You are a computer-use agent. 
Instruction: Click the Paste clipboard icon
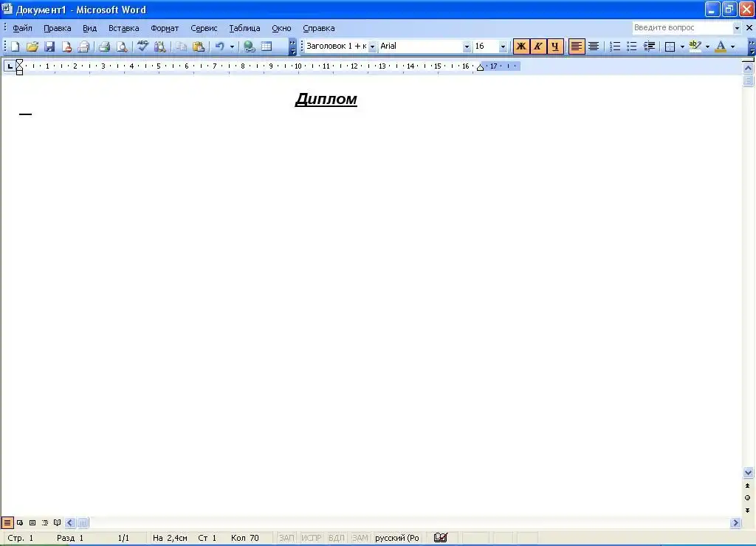click(x=199, y=46)
